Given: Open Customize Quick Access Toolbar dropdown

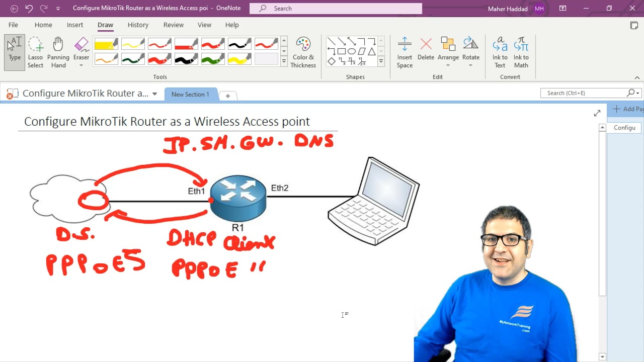Looking at the screenshot, I should pos(58,9).
